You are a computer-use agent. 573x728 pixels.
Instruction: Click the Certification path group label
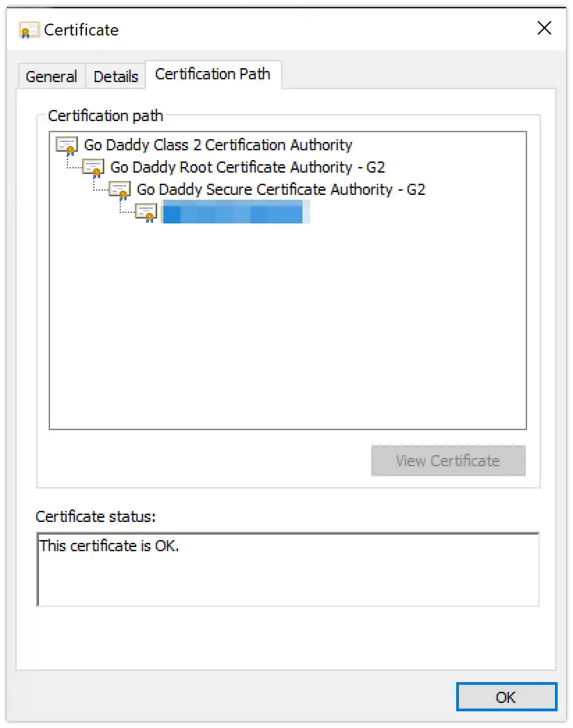[x=106, y=116]
